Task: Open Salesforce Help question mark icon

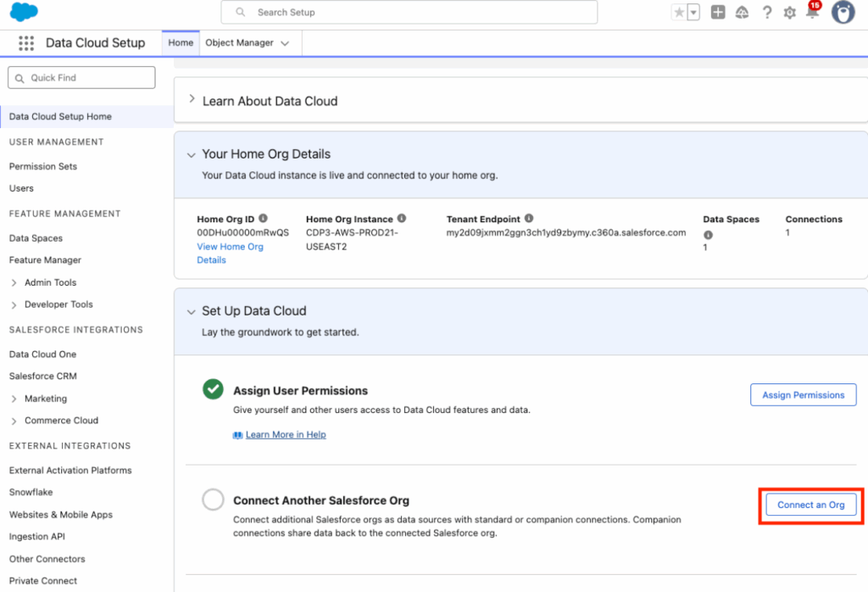Action: tap(767, 13)
